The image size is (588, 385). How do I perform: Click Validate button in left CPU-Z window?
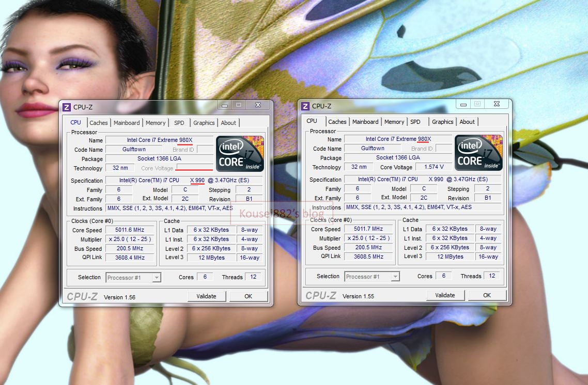(x=207, y=296)
